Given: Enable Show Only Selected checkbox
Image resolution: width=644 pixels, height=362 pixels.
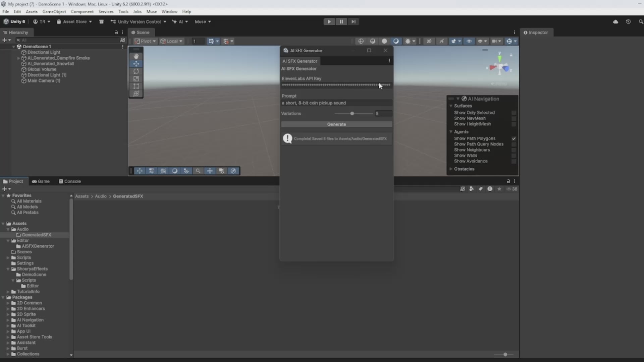Looking at the screenshot, I should pyautogui.click(x=514, y=113).
